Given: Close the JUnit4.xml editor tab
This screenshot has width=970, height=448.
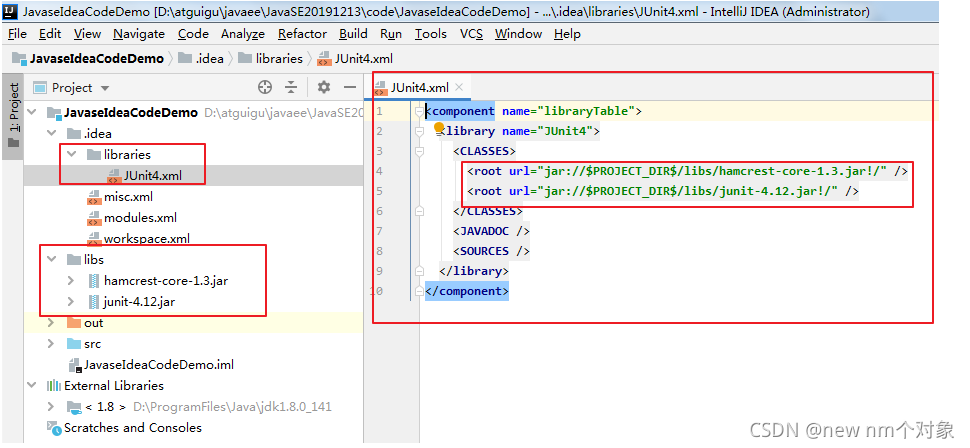Looking at the screenshot, I should (459, 87).
